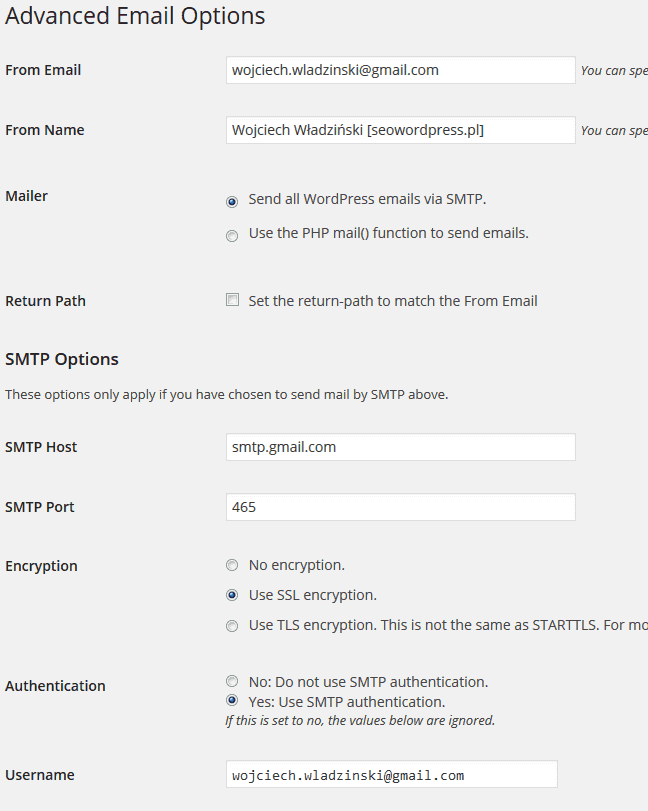Click the SMTP Port label
Image resolution: width=648 pixels, height=811 pixels.
click(x=40, y=507)
